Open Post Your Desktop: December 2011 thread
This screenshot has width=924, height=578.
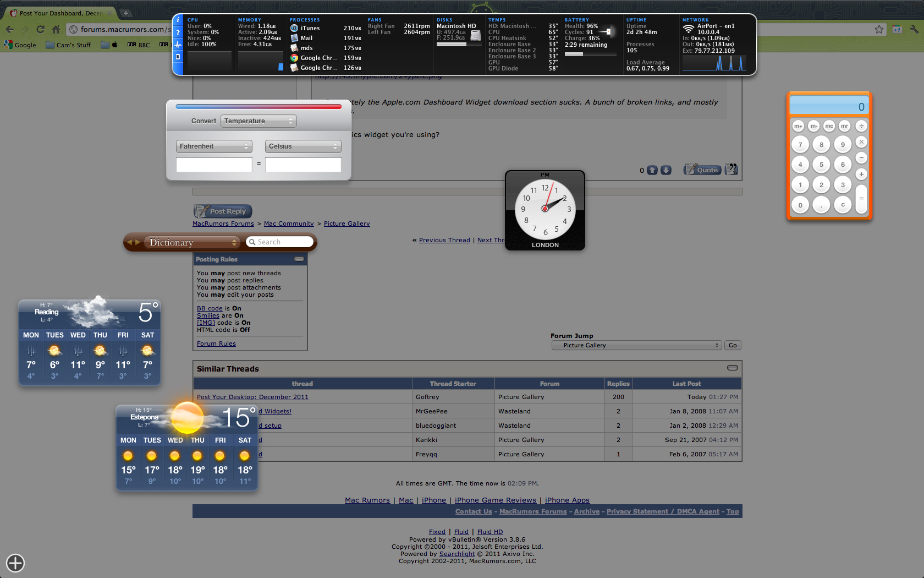(x=252, y=397)
